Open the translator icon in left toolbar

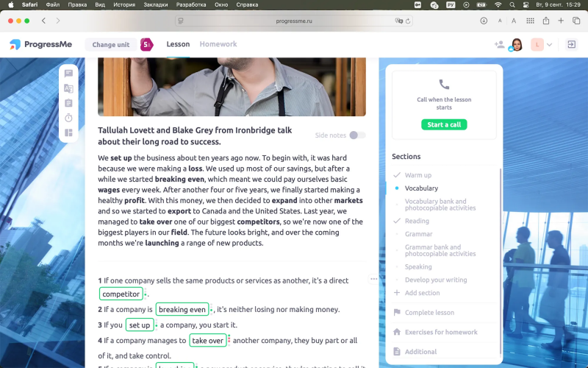click(68, 88)
